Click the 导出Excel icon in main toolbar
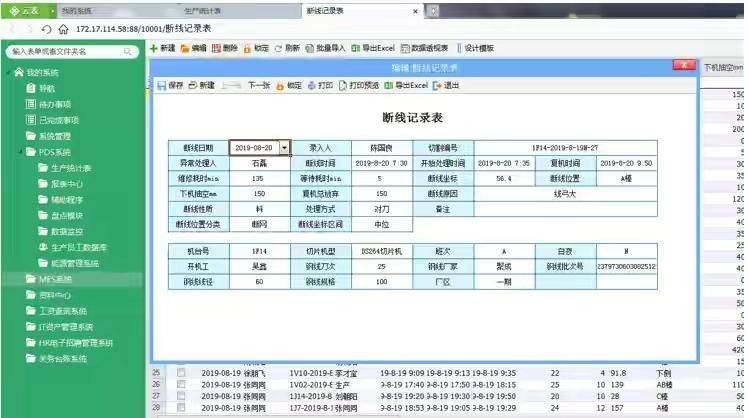This screenshot has height=418, width=748. click(x=355, y=48)
